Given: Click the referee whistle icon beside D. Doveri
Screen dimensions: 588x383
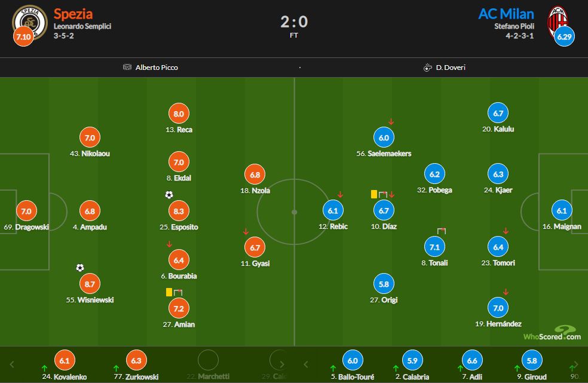Looking at the screenshot, I should pyautogui.click(x=427, y=68).
